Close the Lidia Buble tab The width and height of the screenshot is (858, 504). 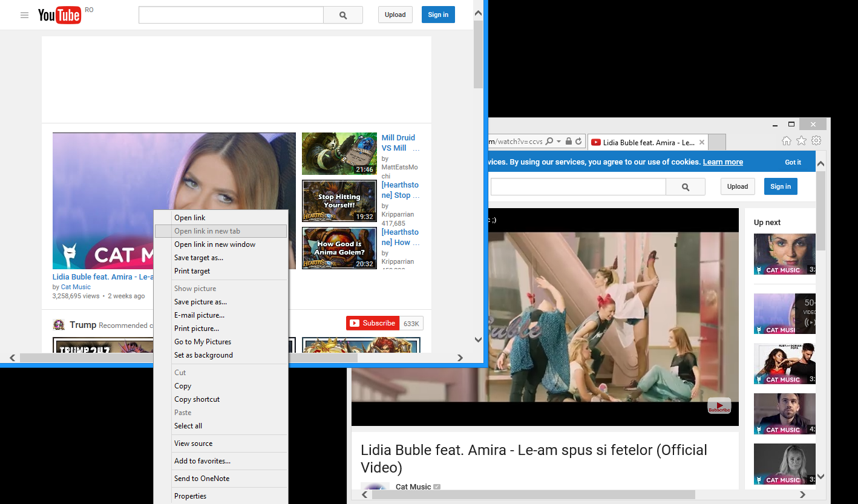click(702, 143)
